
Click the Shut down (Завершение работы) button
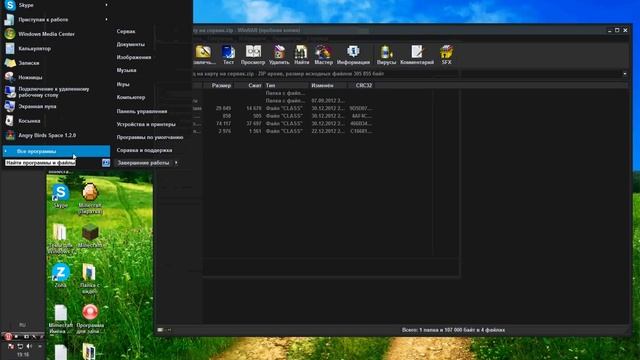click(x=143, y=162)
